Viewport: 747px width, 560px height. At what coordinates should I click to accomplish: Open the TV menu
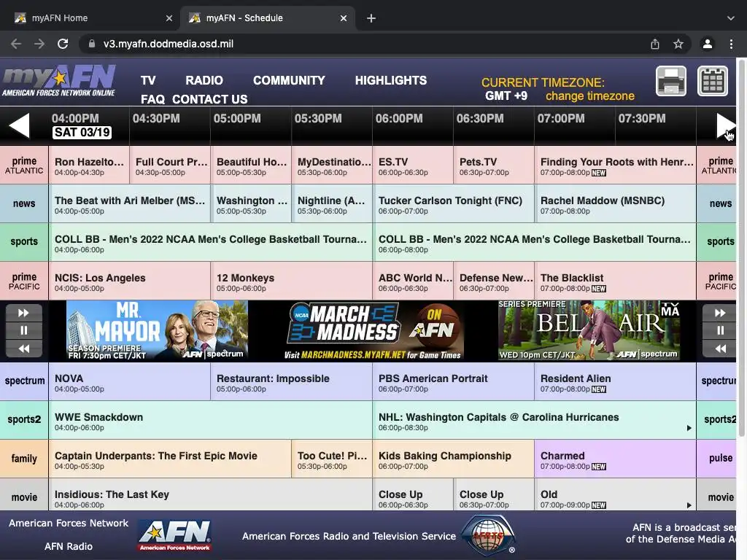(148, 80)
